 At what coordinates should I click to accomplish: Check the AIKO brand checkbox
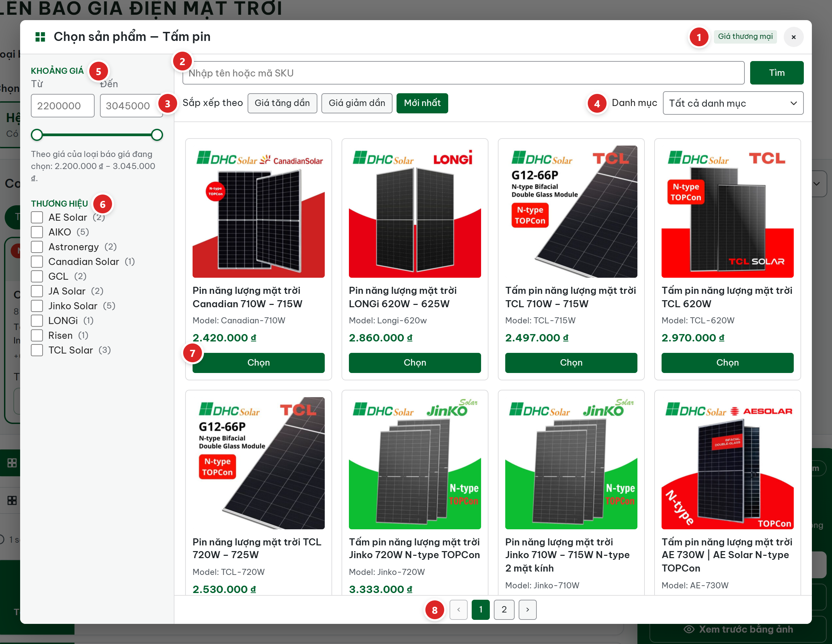(37, 232)
